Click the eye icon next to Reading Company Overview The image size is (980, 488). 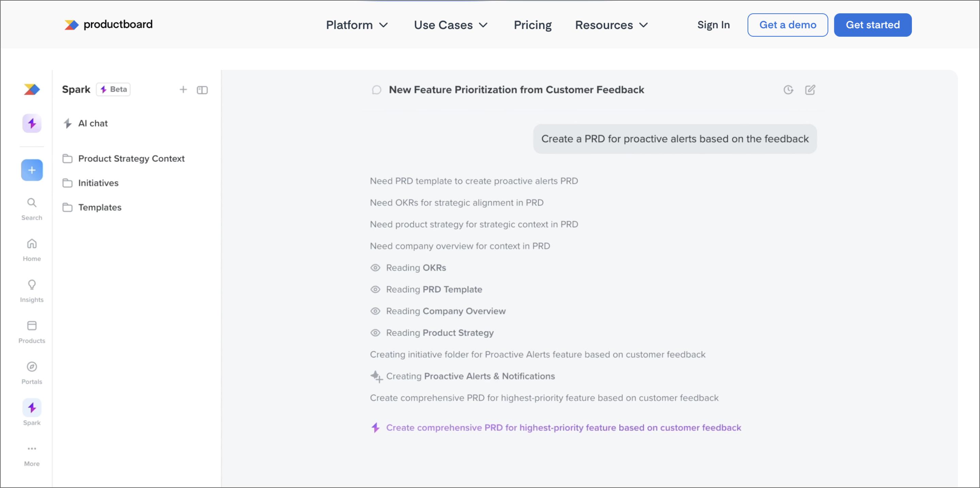pos(375,311)
